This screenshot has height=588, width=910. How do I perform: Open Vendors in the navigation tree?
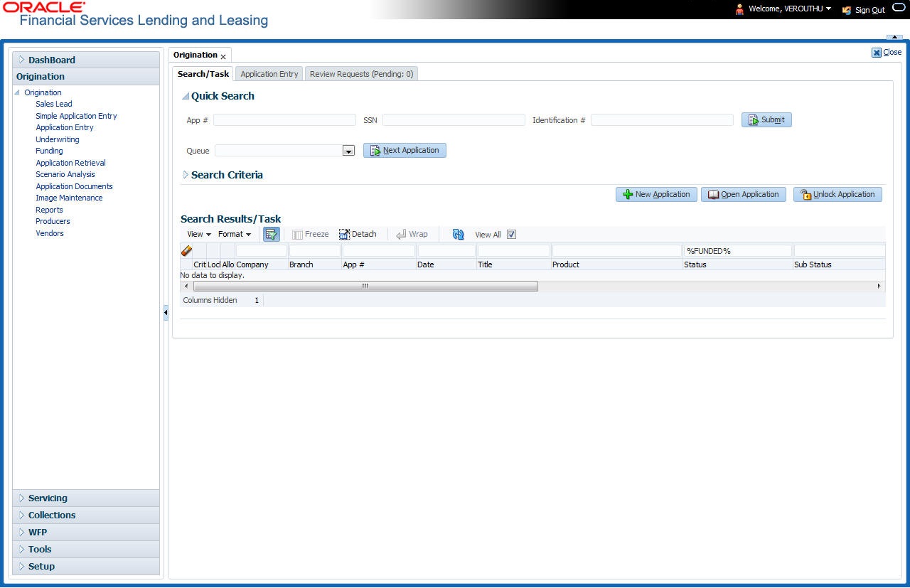pos(50,233)
